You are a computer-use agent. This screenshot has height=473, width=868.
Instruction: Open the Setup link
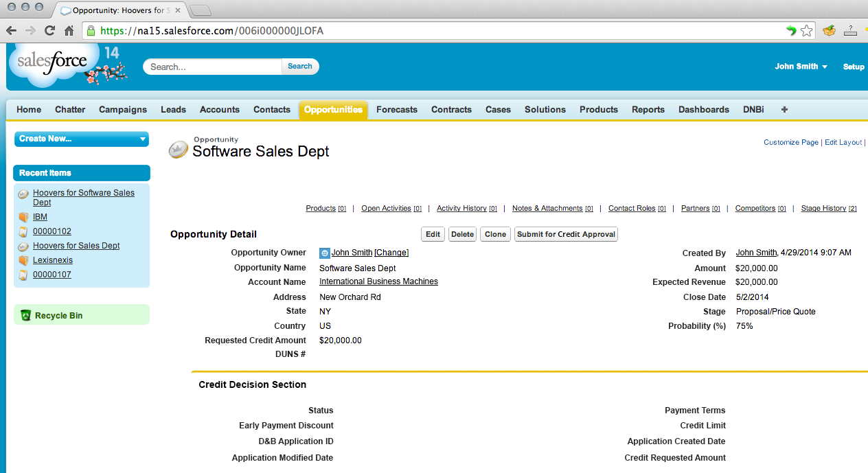[x=854, y=67]
